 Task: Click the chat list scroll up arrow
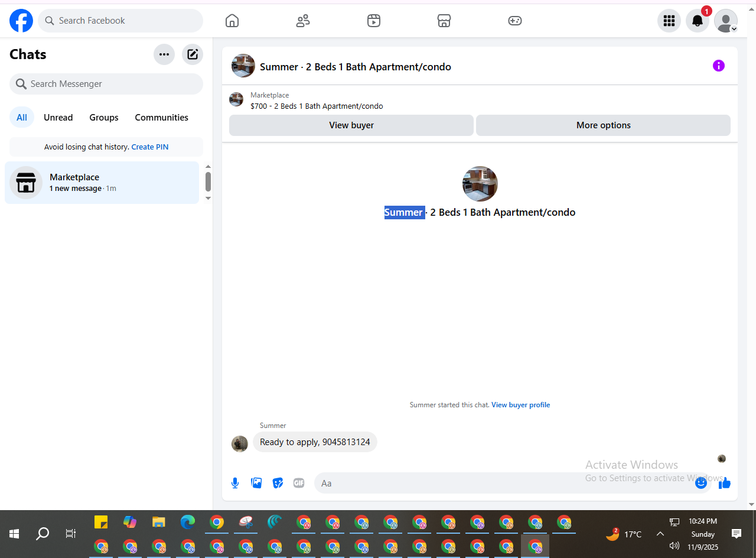pyautogui.click(x=208, y=167)
